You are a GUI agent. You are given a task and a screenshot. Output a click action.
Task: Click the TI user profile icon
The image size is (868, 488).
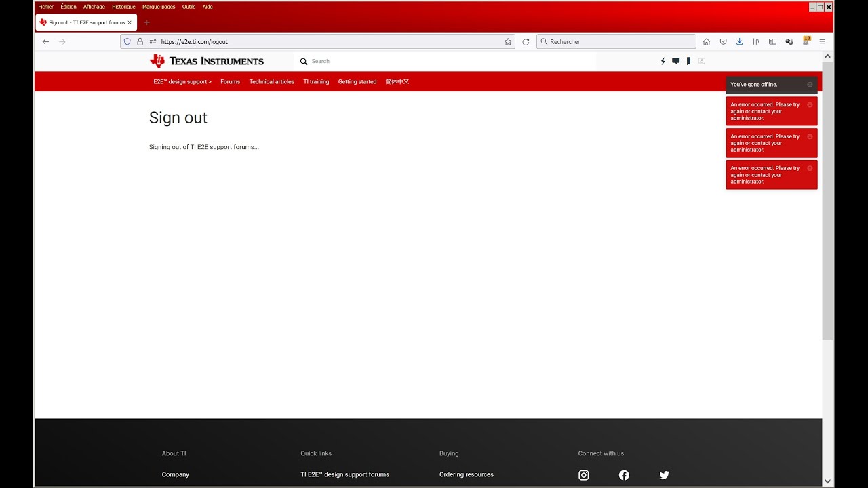[x=702, y=61]
